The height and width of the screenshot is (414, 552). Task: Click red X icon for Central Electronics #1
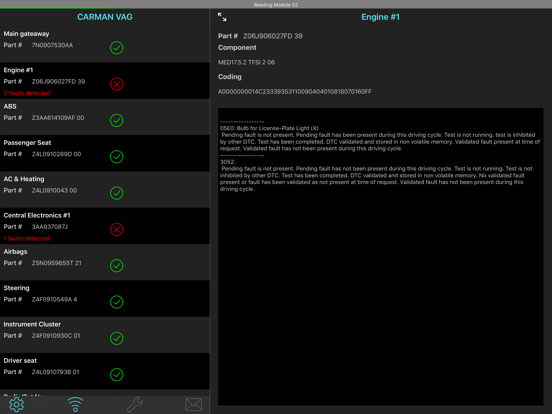[117, 229]
